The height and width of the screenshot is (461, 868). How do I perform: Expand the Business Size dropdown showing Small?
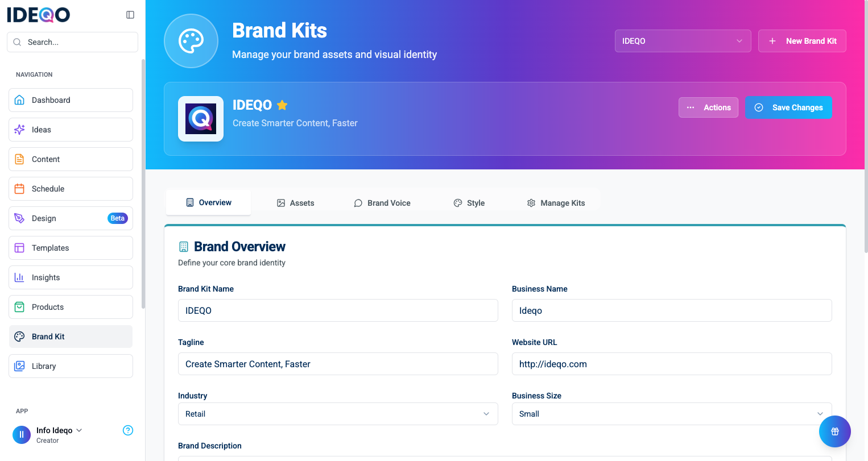click(671, 414)
